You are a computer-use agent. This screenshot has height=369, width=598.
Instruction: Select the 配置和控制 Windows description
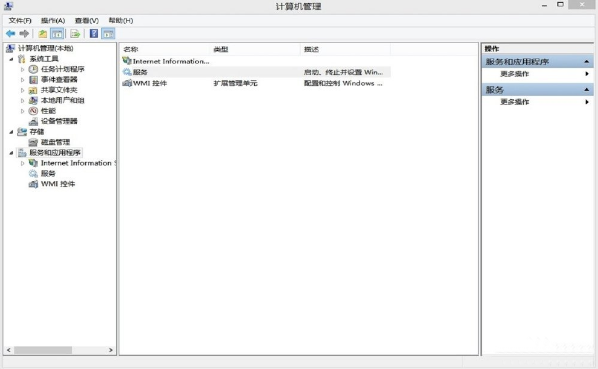coord(343,83)
